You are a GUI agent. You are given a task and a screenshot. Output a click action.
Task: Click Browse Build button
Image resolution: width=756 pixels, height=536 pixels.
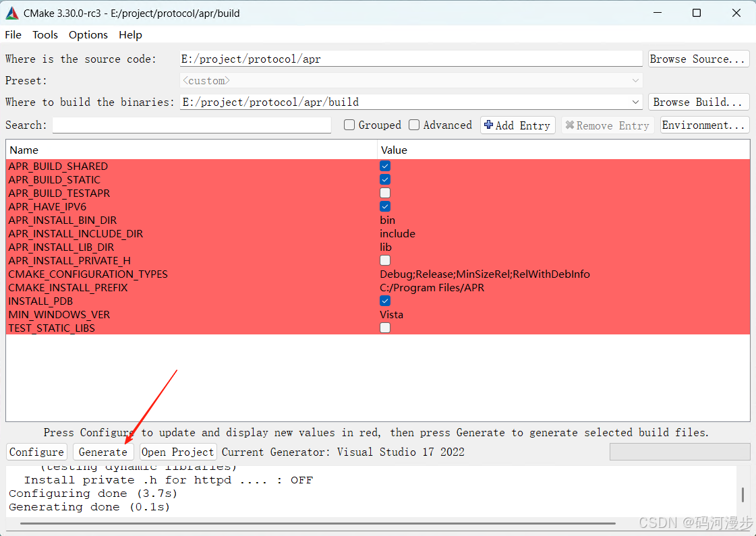698,102
